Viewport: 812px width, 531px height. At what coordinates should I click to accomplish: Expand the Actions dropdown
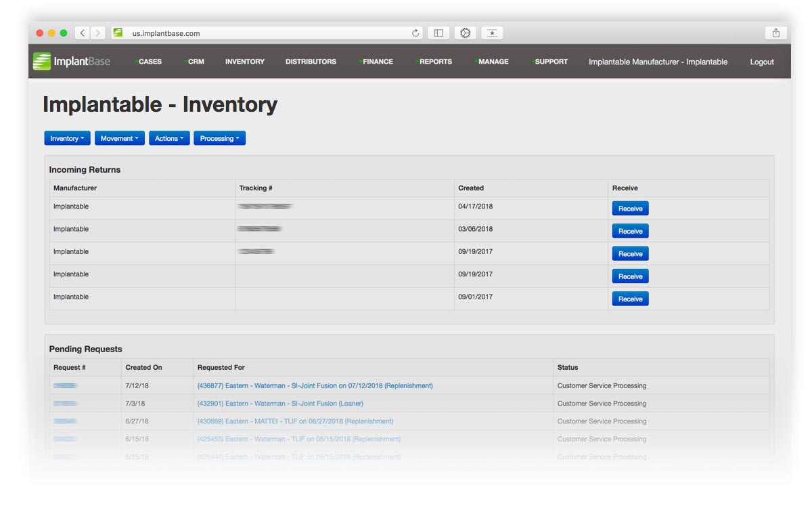(x=169, y=138)
